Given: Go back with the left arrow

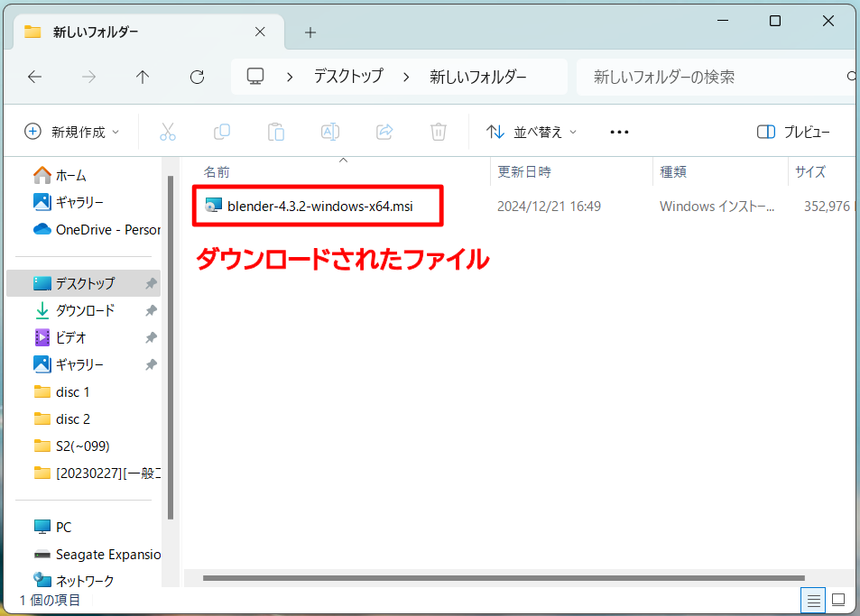Looking at the screenshot, I should 34,77.
